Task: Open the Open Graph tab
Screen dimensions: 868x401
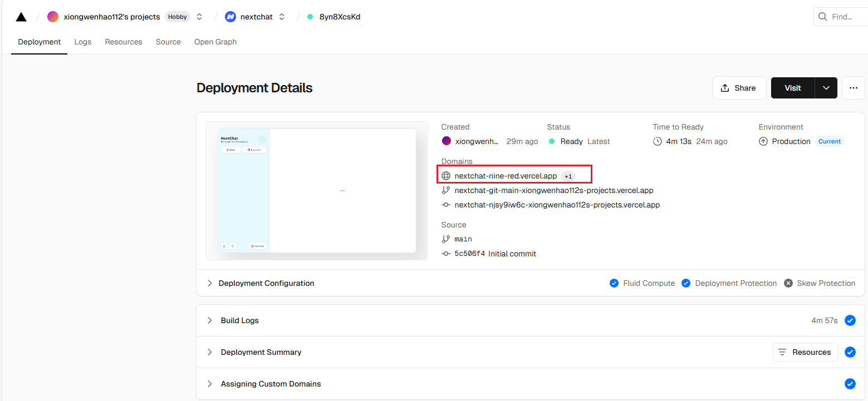Action: pyautogui.click(x=215, y=42)
